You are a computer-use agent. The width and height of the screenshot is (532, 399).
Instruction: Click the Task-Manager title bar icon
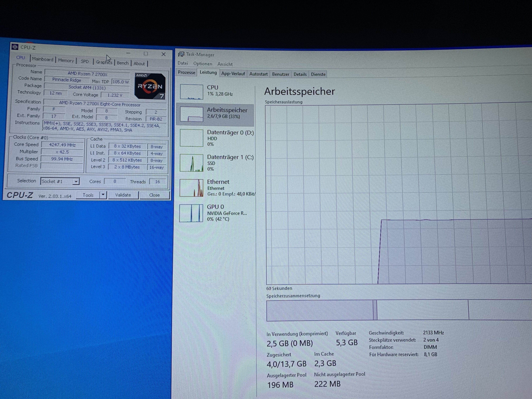(181, 54)
